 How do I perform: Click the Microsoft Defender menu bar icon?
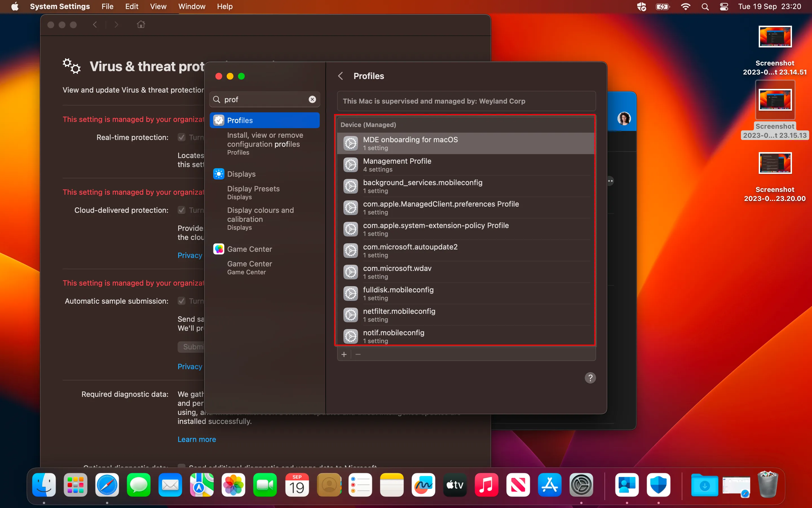pos(641,6)
